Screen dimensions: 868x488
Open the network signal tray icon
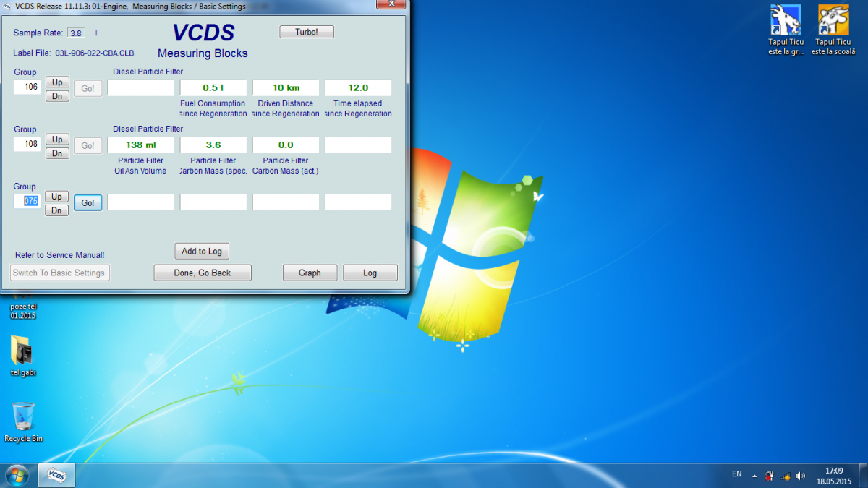(785, 476)
